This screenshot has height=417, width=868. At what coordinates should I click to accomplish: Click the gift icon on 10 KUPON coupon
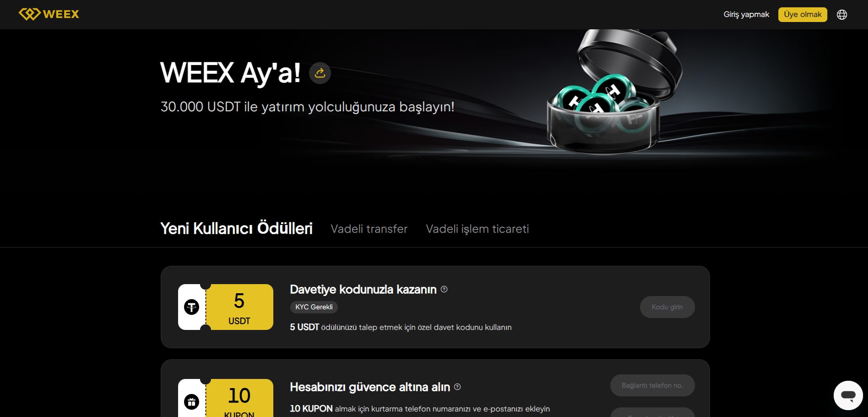(191, 402)
